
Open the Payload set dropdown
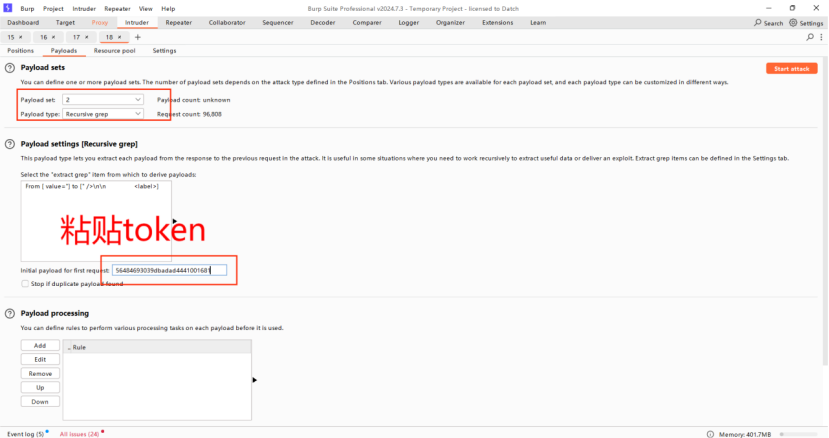[103, 99]
